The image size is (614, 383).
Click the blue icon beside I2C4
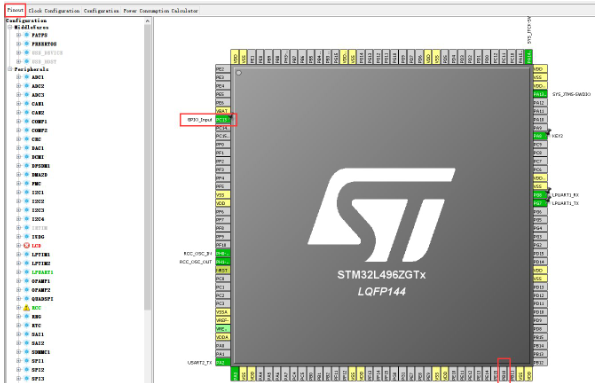(x=27, y=219)
